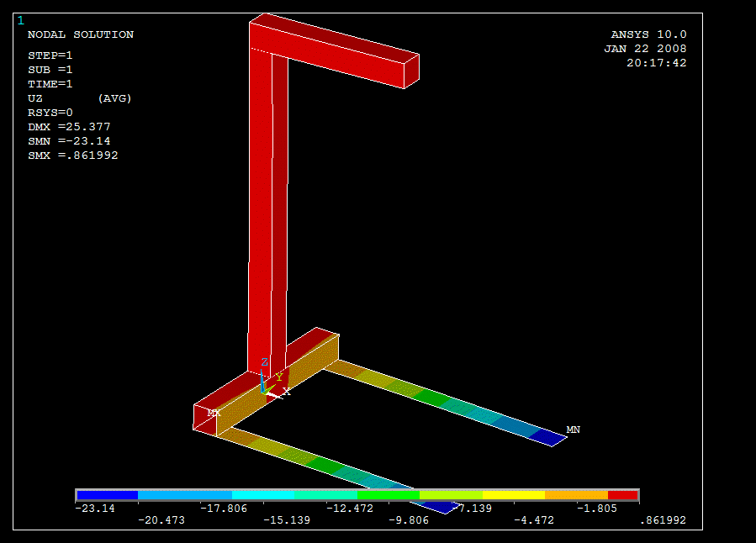Click the (AVG) label
Screen dimensions: 756x543
point(114,98)
